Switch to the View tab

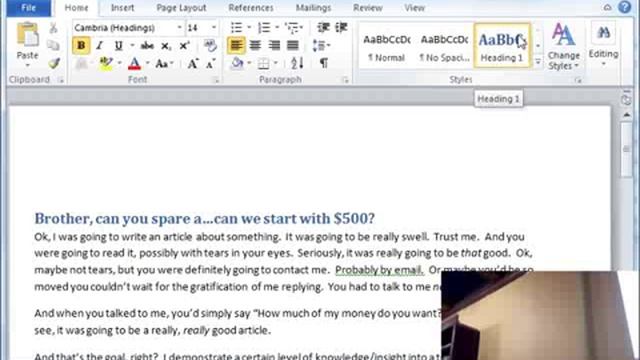[x=415, y=8]
